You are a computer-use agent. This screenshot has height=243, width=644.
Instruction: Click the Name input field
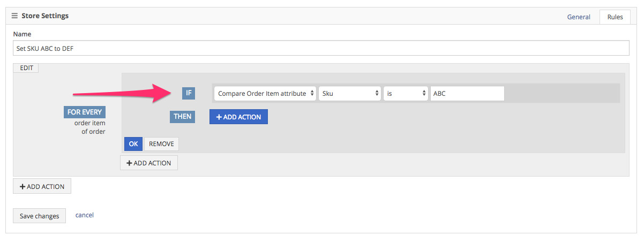click(321, 48)
